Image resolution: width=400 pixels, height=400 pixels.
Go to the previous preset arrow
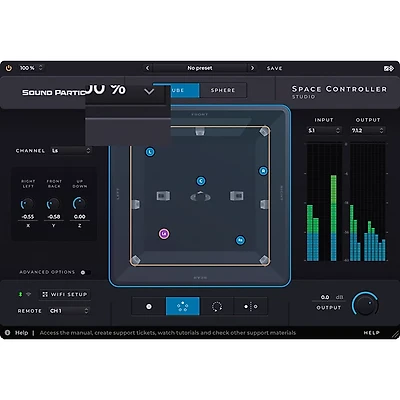[x=148, y=68]
